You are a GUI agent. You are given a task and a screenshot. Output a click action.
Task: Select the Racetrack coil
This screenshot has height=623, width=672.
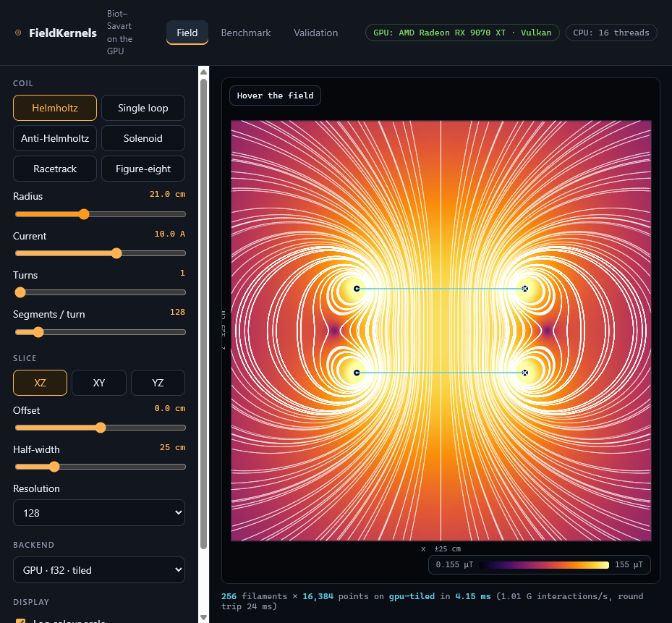coord(55,169)
